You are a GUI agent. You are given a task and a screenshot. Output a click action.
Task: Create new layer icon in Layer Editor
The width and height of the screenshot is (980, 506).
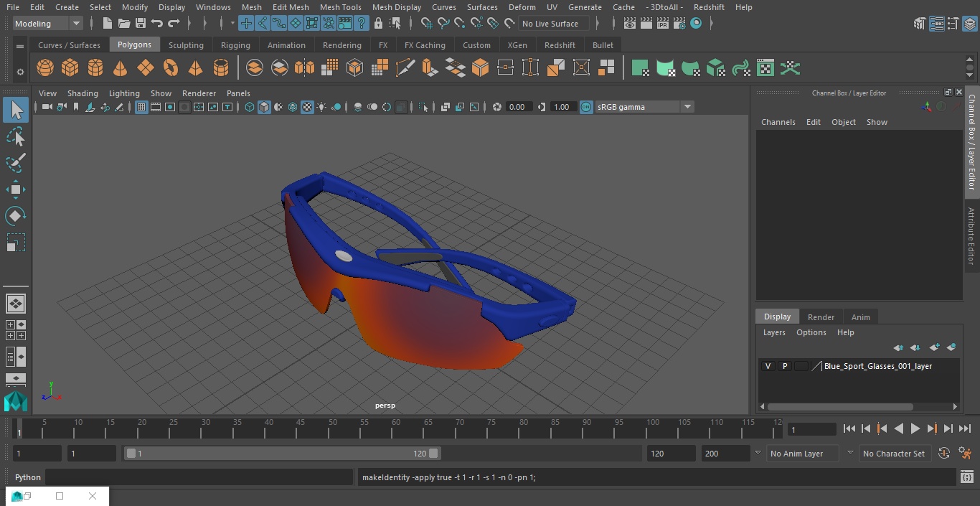coord(934,347)
